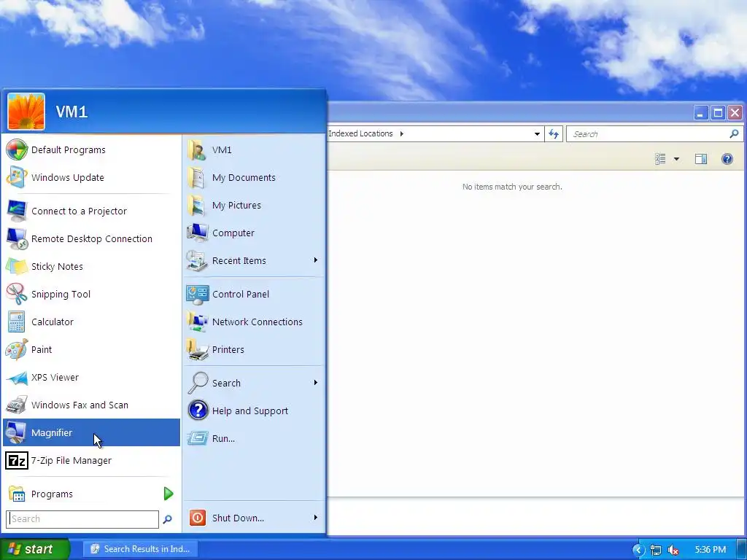Open the VM1 user folder

pos(254,149)
